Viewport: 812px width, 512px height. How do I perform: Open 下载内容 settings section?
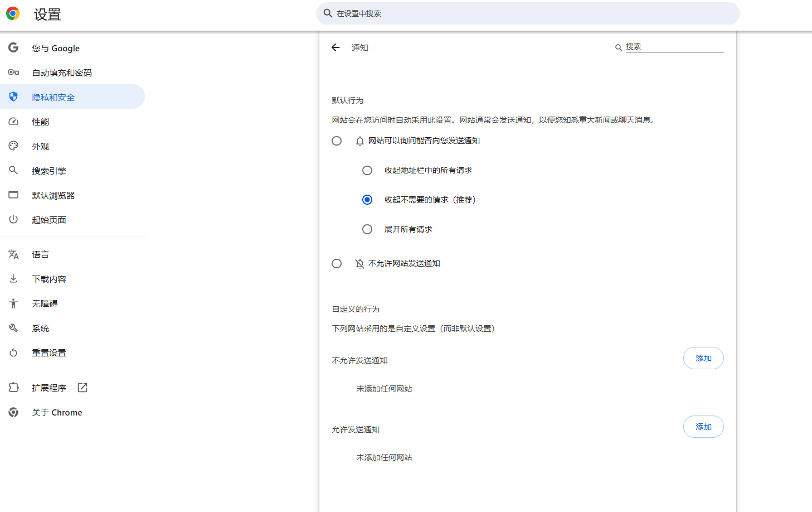point(72,279)
